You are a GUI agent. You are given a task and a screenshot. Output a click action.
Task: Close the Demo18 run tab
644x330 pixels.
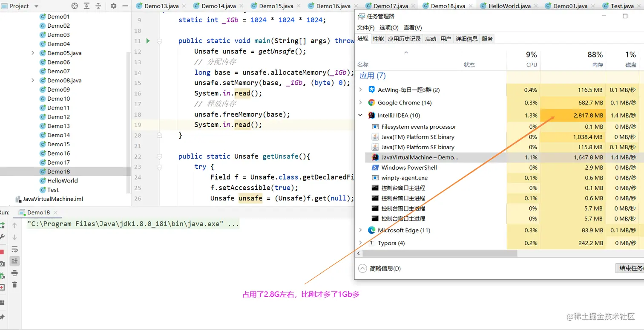coord(56,212)
